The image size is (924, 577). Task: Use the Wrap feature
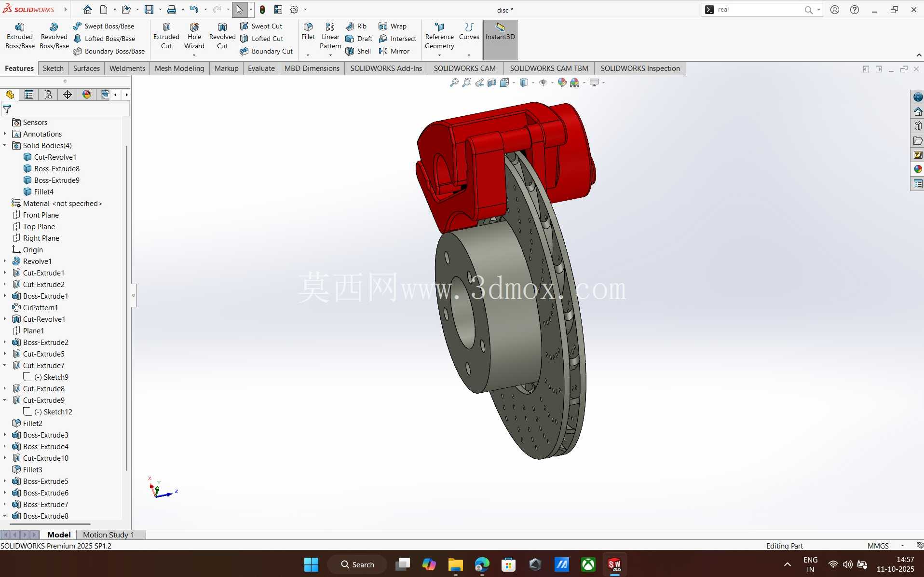tap(393, 26)
